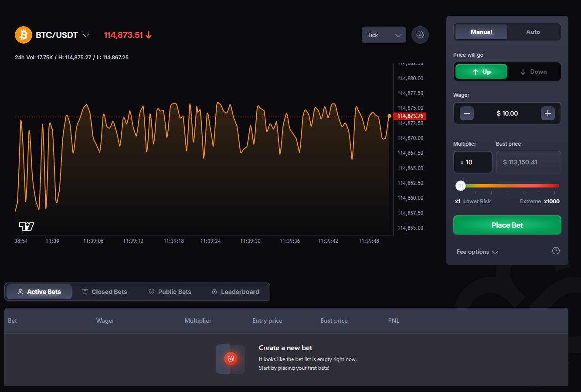The height and width of the screenshot is (392, 581).
Task: Open the Leaderboard tab
Action: 235,292
